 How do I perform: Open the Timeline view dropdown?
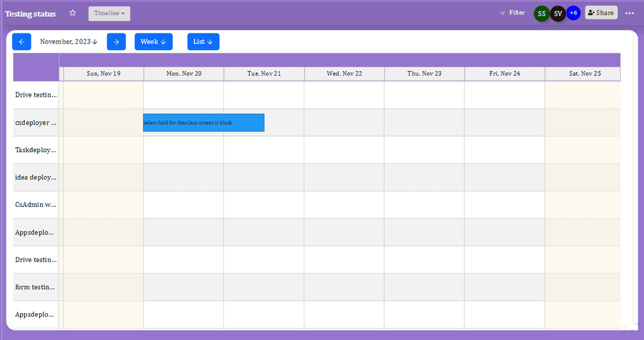109,14
